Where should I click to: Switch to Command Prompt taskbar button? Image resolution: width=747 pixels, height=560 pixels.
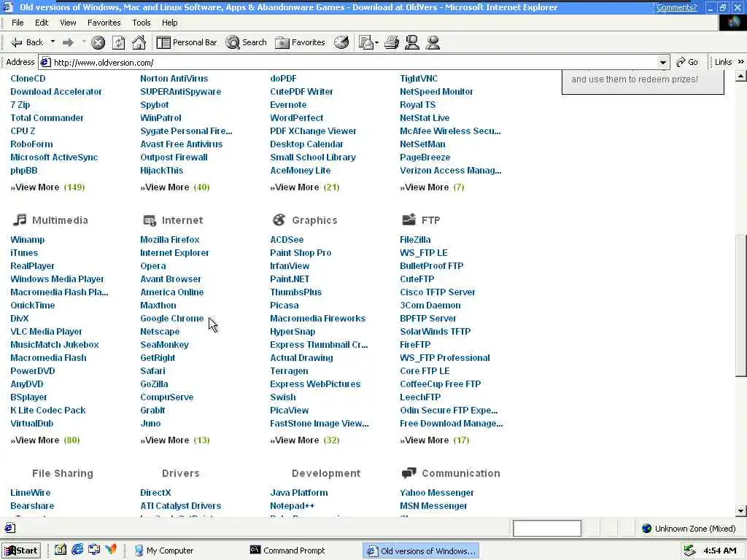287,551
